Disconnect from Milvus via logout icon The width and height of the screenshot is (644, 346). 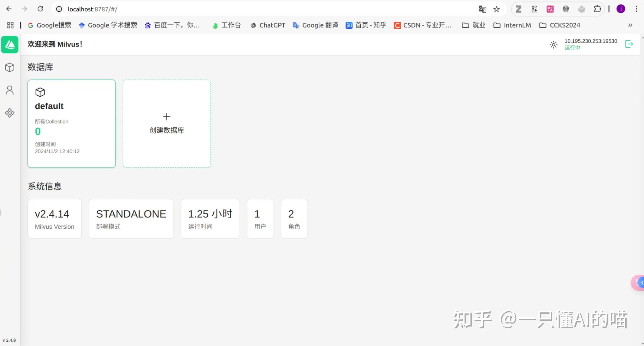(x=630, y=44)
